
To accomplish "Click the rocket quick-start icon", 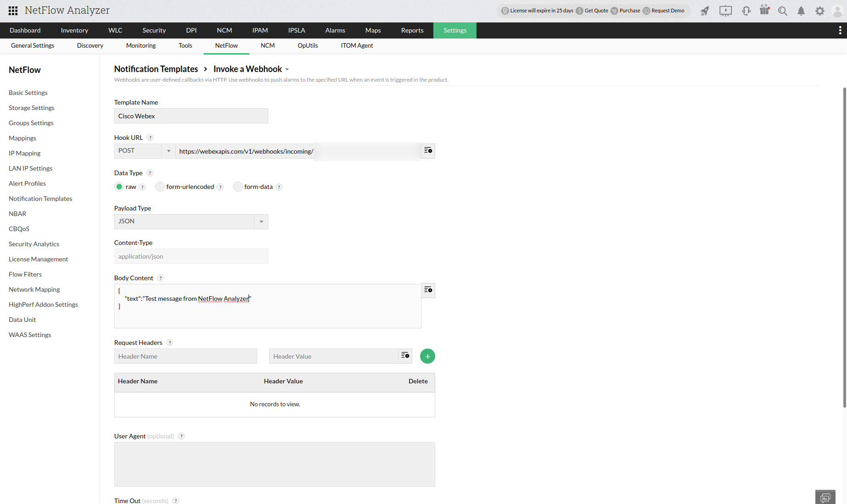I will [x=705, y=11].
